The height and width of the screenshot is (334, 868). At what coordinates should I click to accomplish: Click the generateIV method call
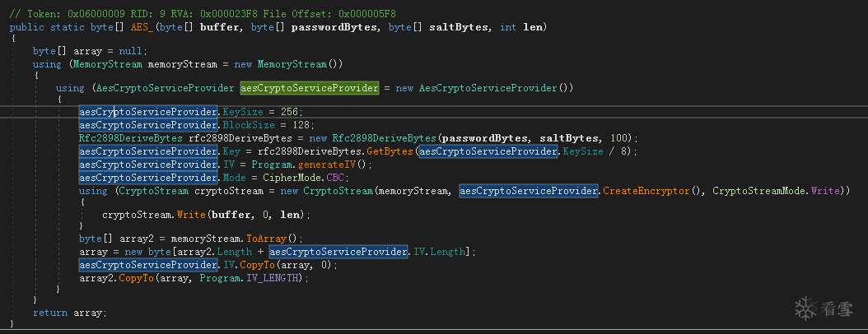click(x=326, y=165)
